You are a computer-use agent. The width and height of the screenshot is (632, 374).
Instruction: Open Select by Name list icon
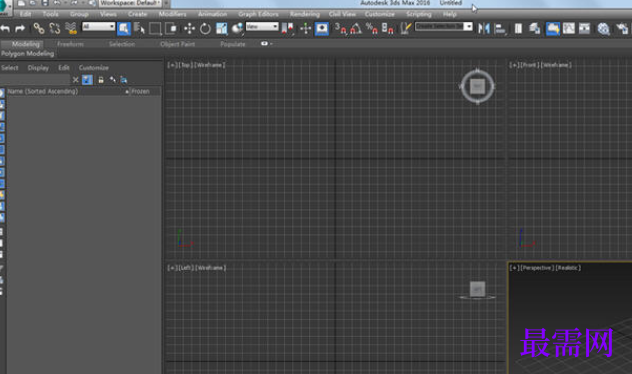(139, 29)
